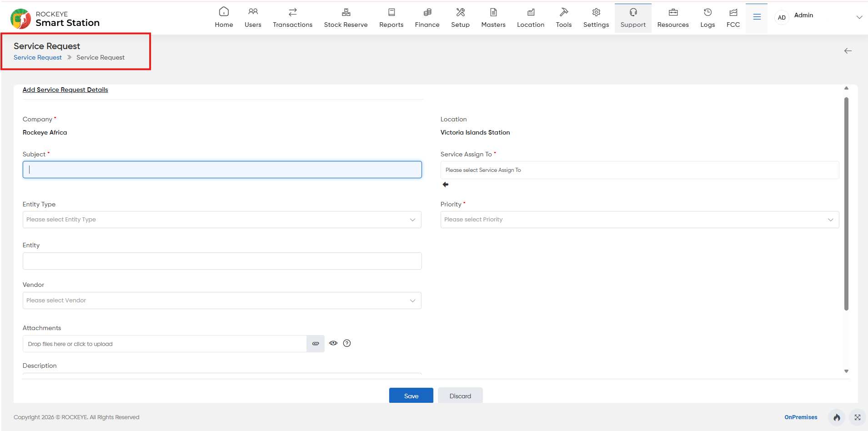868x431 pixels.
Task: Click the flame icon in footer
Action: click(837, 417)
